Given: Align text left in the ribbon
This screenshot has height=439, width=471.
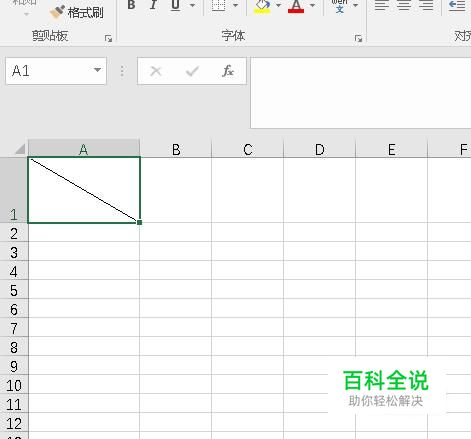Looking at the screenshot, I should pos(382,5).
